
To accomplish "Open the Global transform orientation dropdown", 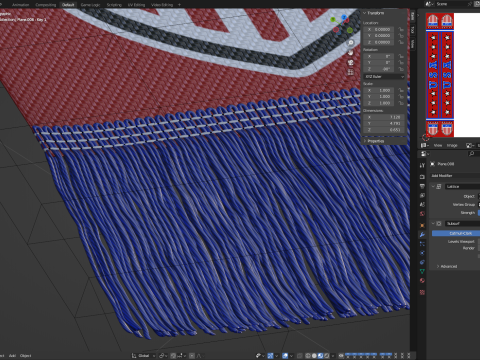I will (144, 356).
